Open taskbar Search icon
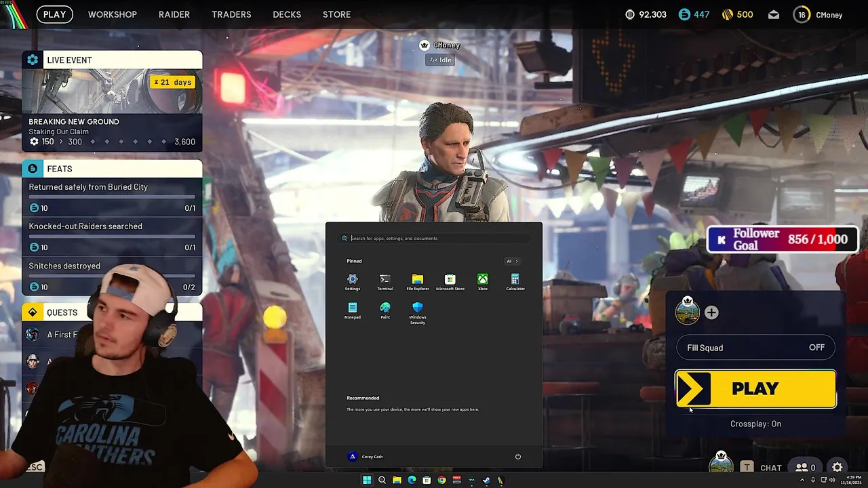Screen dimensions: 868x488 pos(382,480)
